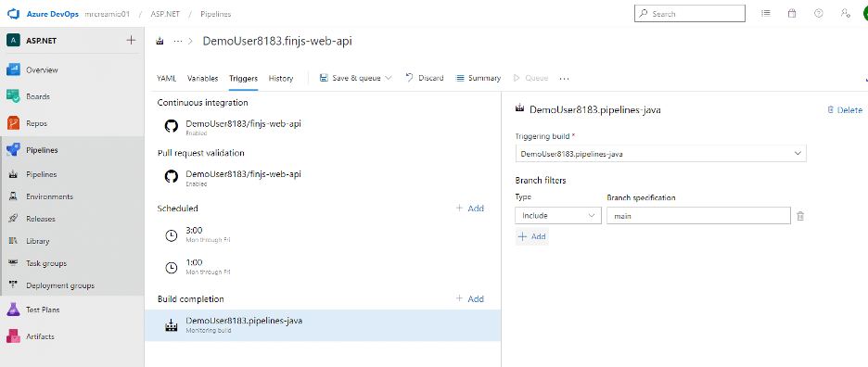Switch to the YAML tab

pyautogui.click(x=167, y=78)
